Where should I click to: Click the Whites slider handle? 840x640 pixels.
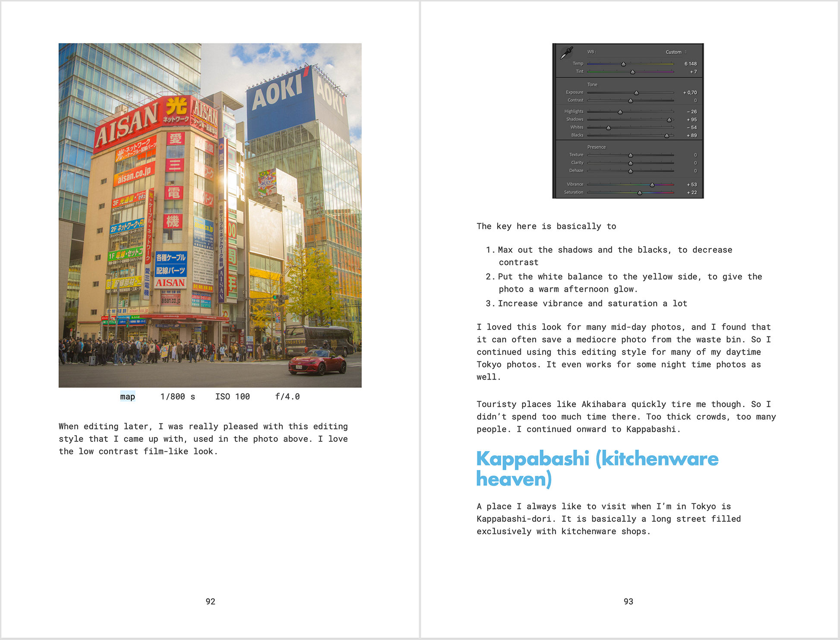pos(609,128)
